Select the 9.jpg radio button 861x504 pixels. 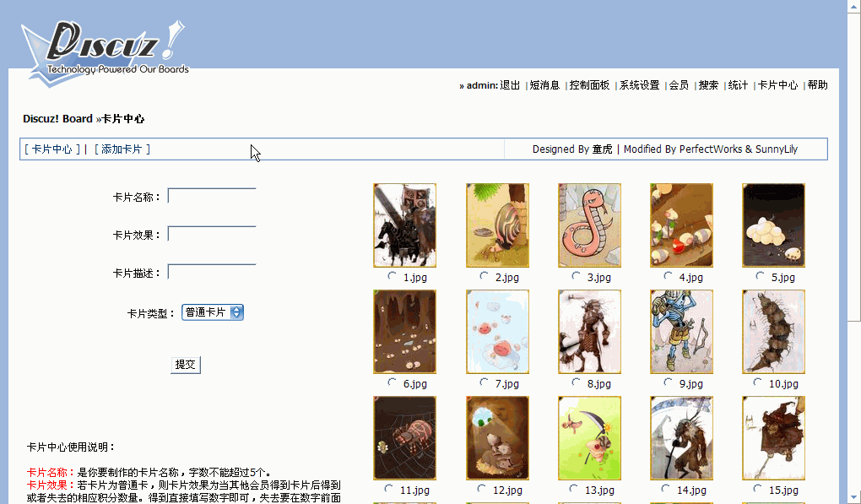click(668, 382)
